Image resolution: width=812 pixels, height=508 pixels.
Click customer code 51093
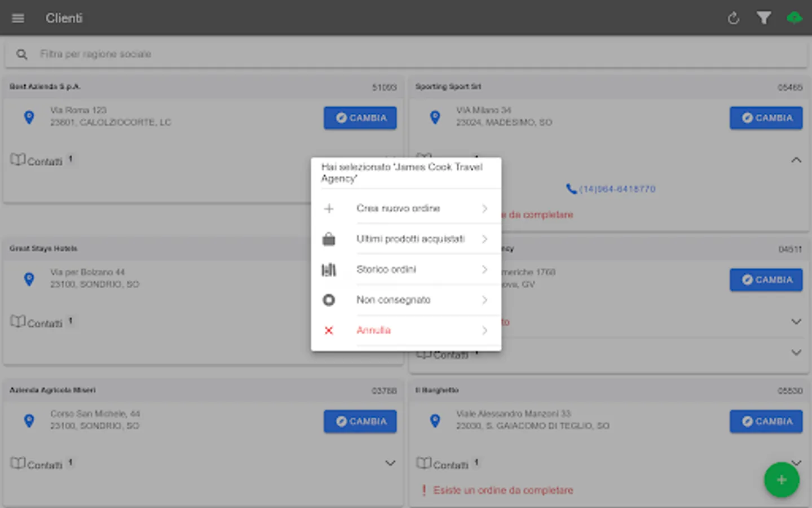click(x=385, y=87)
